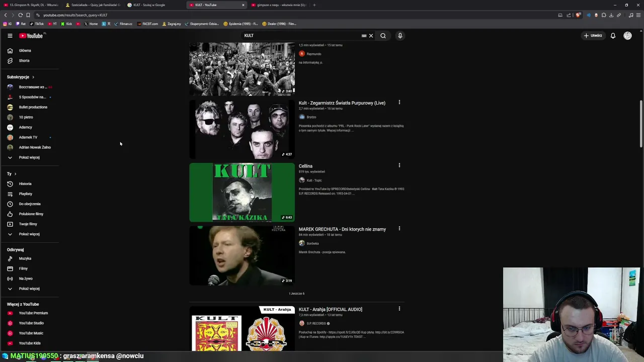Go back with the browser back arrow
The image size is (644, 362).
tap(5, 15)
